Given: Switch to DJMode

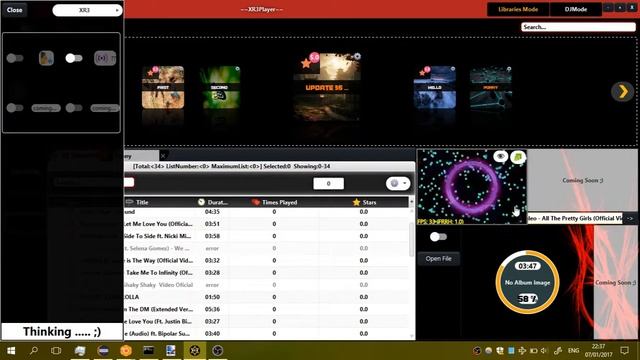Looking at the screenshot, I should [576, 9].
